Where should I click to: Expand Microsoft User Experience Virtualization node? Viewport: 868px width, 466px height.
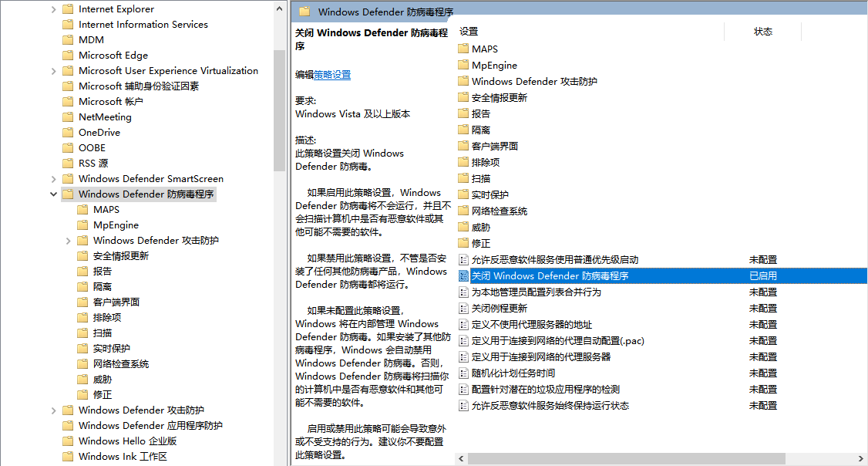[x=53, y=71]
